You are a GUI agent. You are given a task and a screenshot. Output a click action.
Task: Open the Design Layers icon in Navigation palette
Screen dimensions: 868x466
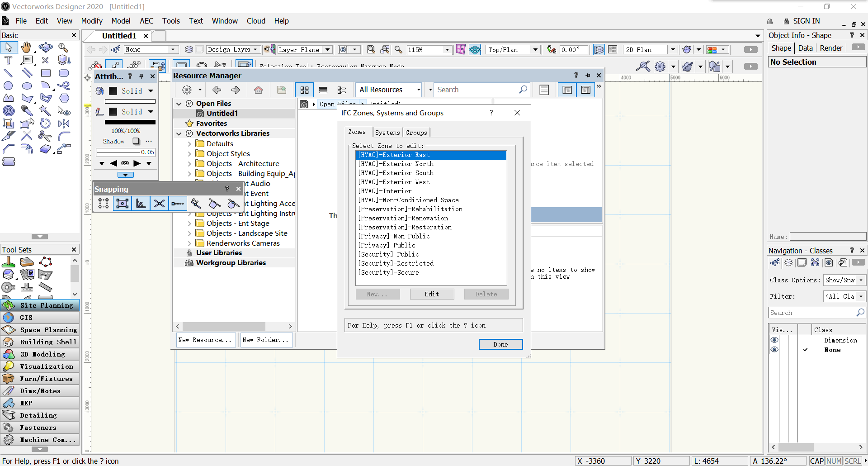(x=788, y=263)
